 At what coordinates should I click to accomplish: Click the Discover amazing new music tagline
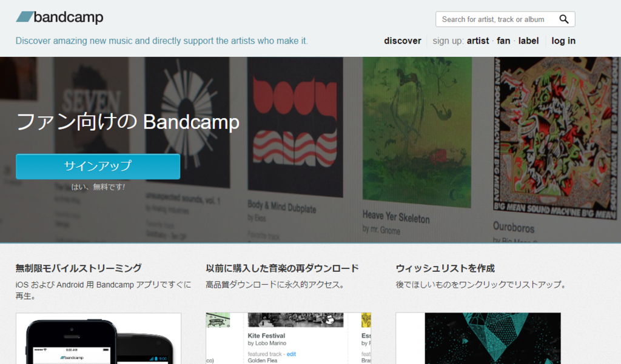tap(161, 41)
